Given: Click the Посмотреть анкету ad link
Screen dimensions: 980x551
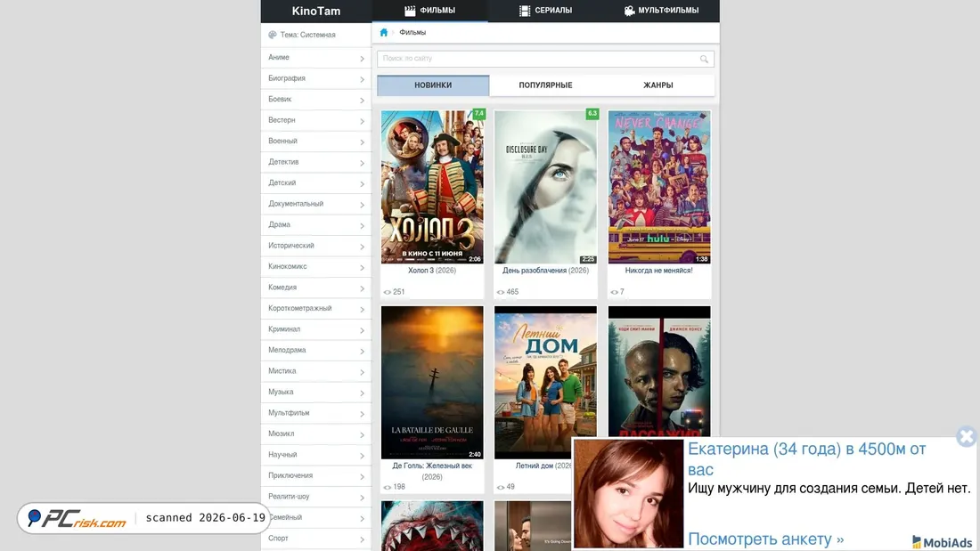Looking at the screenshot, I should (765, 539).
